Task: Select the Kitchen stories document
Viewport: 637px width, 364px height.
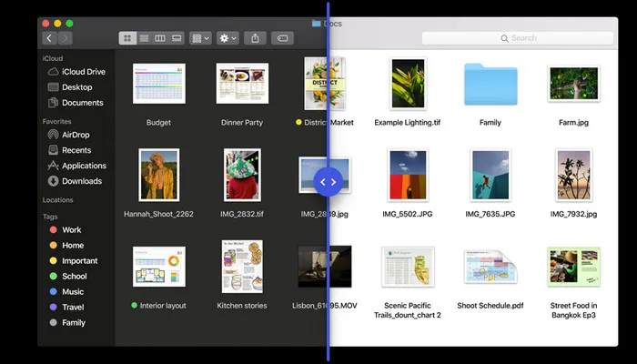Action: click(242, 267)
